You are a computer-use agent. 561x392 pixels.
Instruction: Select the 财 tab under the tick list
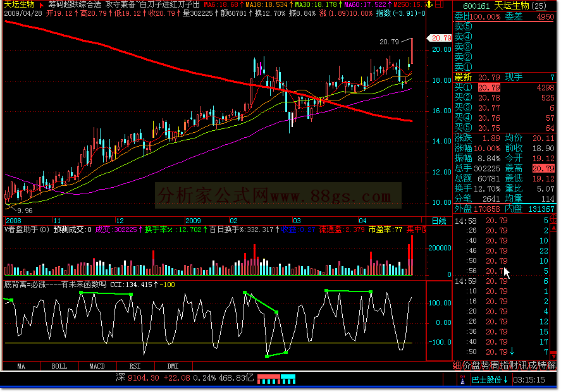514,365
